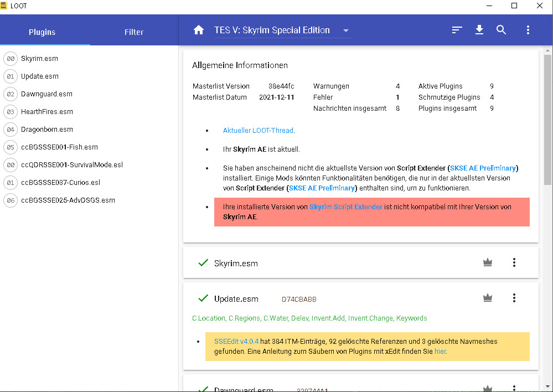Open the Aktueller LOOT-Thread link
The height and width of the screenshot is (392, 553).
[258, 131]
